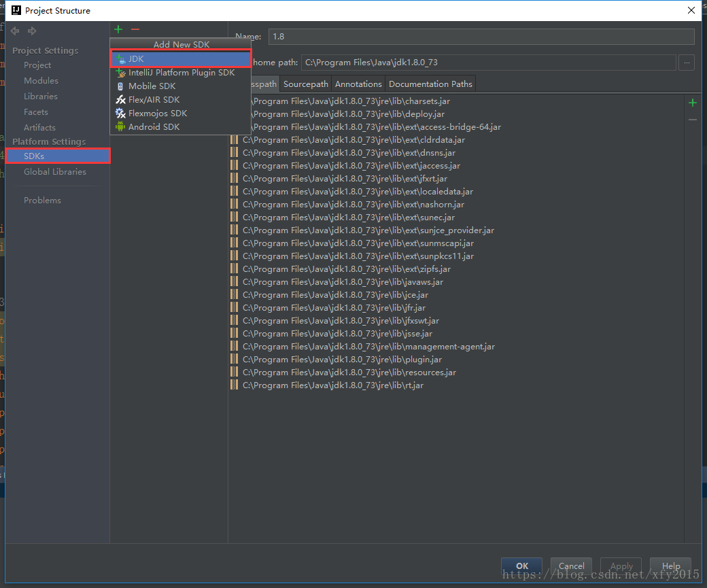Click the green plus to add SDK
Image resolution: width=707 pixels, height=588 pixels.
coord(118,29)
